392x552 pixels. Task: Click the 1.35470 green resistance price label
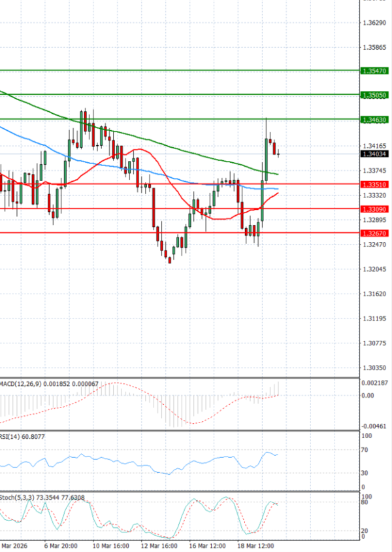coord(374,70)
